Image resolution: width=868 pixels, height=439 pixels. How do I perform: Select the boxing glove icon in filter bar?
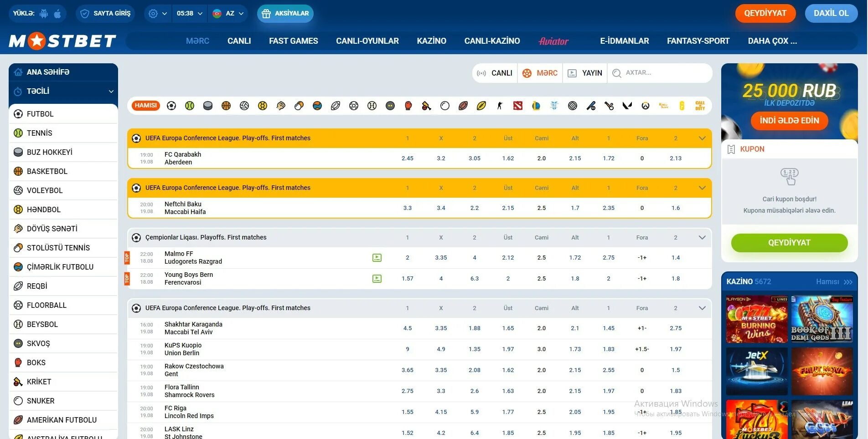[x=408, y=106]
